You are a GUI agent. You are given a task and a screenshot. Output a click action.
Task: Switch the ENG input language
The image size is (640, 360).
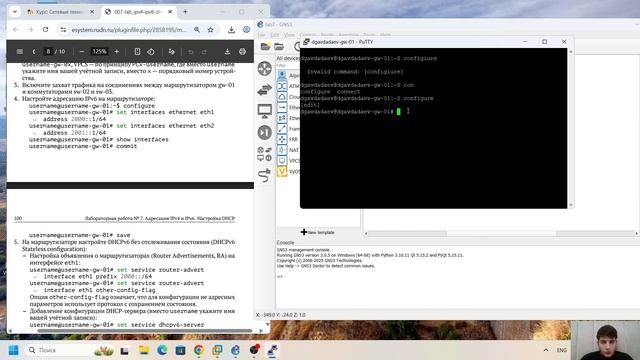562,350
